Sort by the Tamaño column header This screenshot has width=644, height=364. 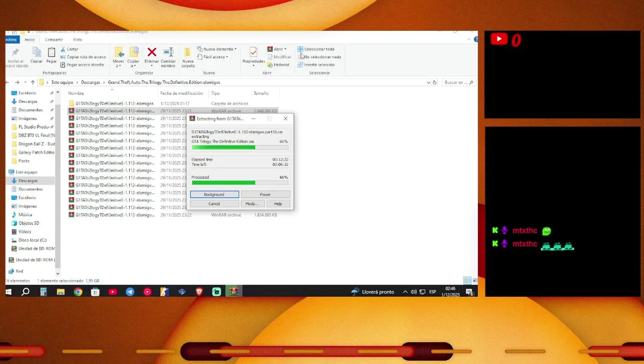click(x=261, y=93)
